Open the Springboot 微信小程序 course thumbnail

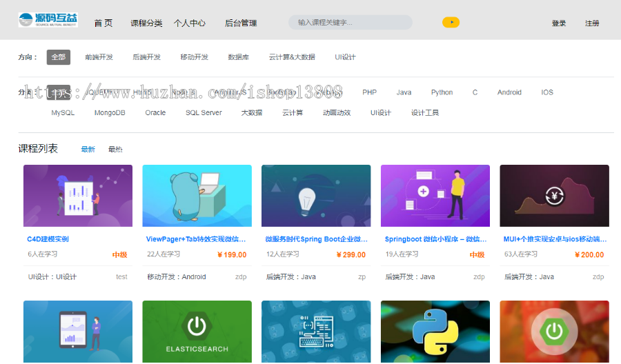[435, 196]
